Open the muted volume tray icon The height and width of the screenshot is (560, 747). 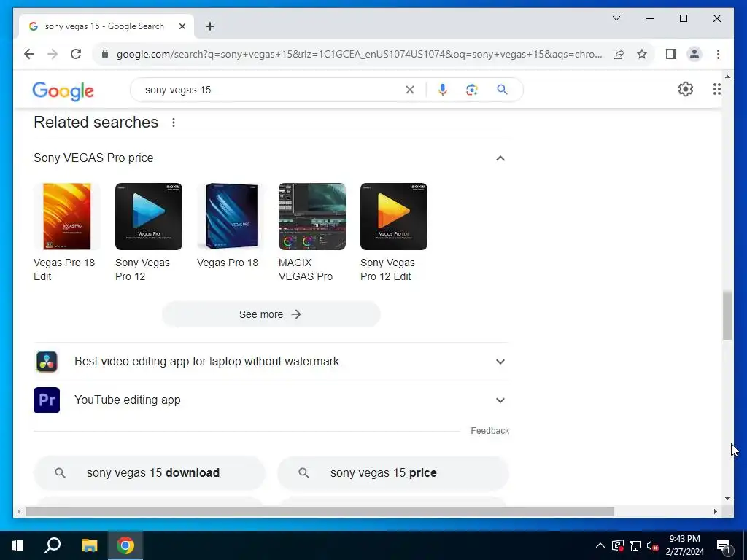(x=653, y=545)
